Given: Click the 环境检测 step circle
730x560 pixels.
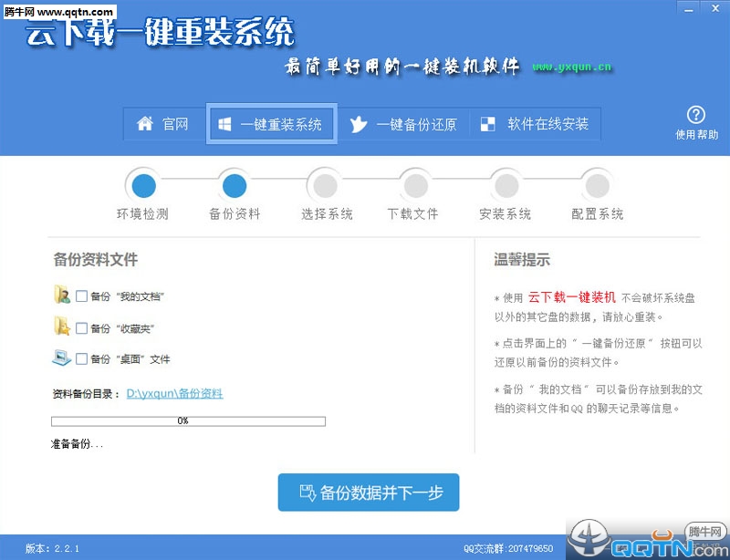Looking at the screenshot, I should pos(142,186).
